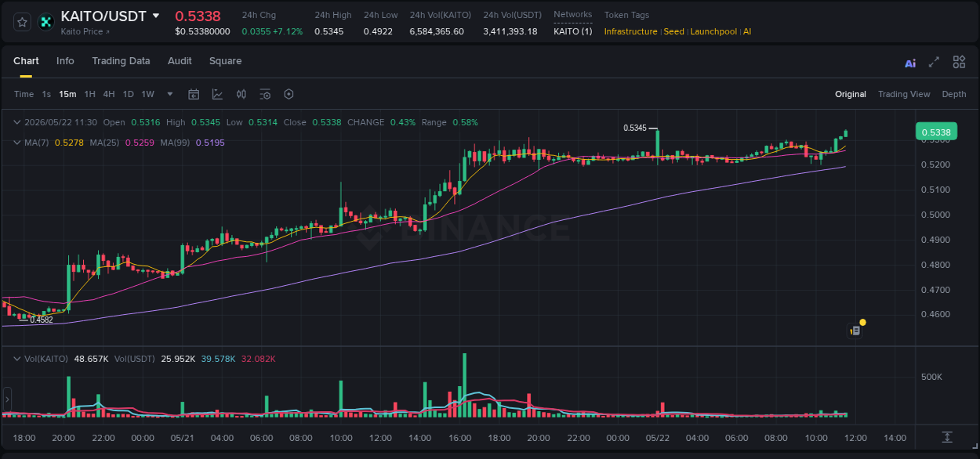This screenshot has height=459, width=980.
Task: Click the Infrastructure token tag
Action: point(630,31)
